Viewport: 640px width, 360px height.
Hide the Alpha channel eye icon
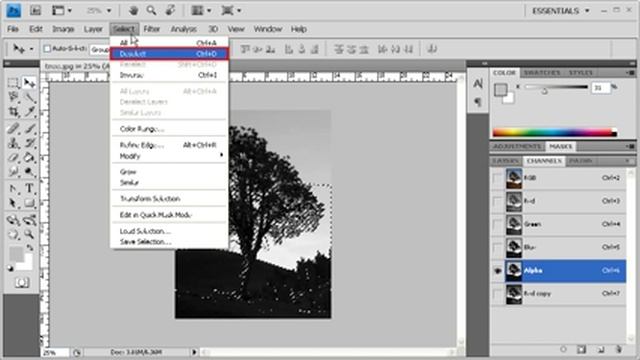point(498,271)
